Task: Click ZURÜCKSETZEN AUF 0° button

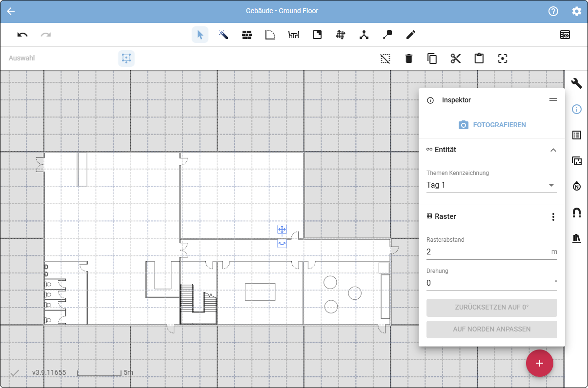Action: pyautogui.click(x=492, y=308)
